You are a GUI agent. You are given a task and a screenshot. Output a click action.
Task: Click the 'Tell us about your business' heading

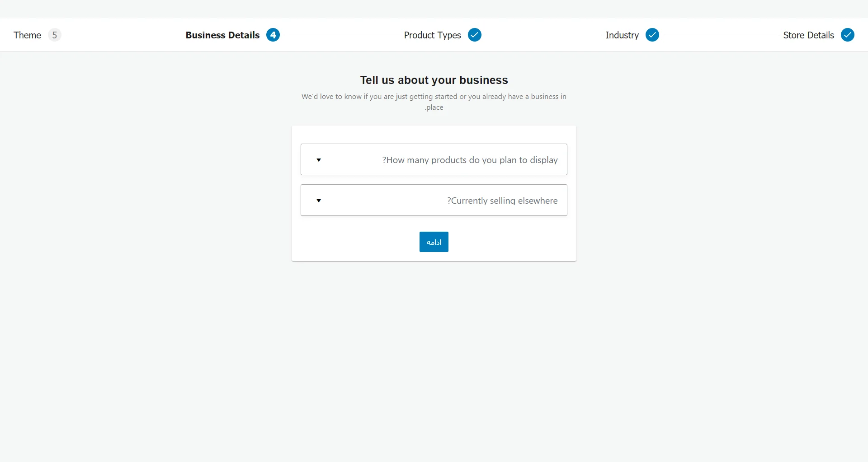pos(434,80)
